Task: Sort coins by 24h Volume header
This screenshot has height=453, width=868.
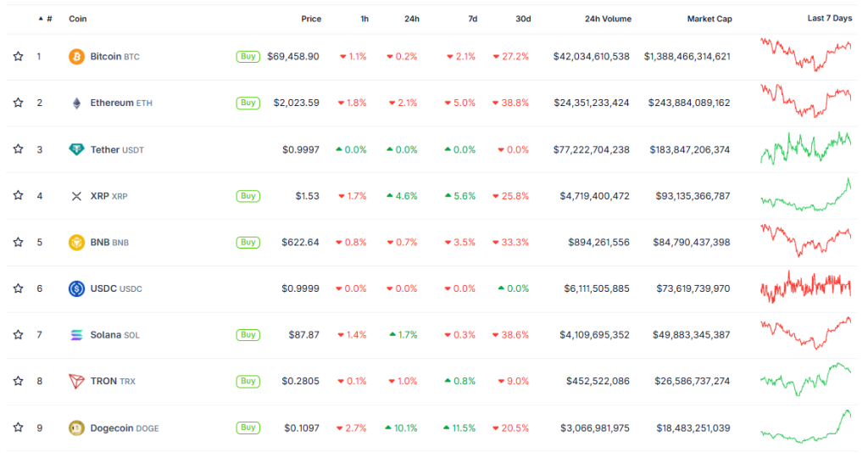Action: 608,19
